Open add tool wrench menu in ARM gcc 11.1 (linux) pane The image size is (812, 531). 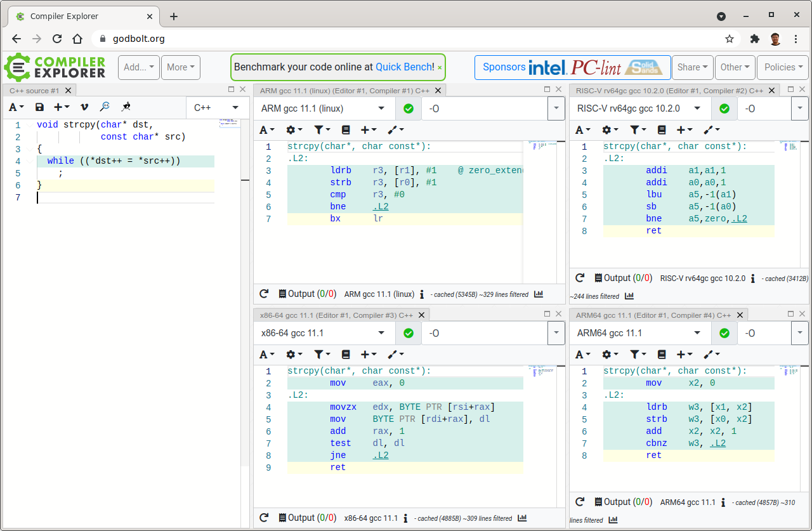tap(396, 130)
